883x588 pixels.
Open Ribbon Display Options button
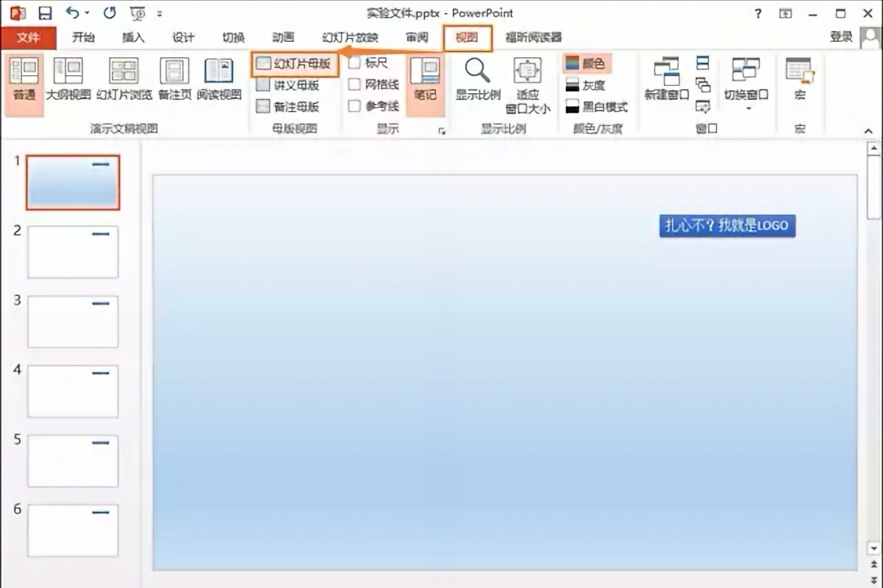[x=785, y=14]
